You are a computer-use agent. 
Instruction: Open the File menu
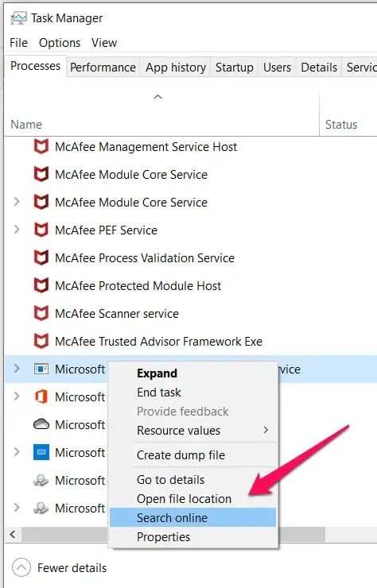click(18, 43)
